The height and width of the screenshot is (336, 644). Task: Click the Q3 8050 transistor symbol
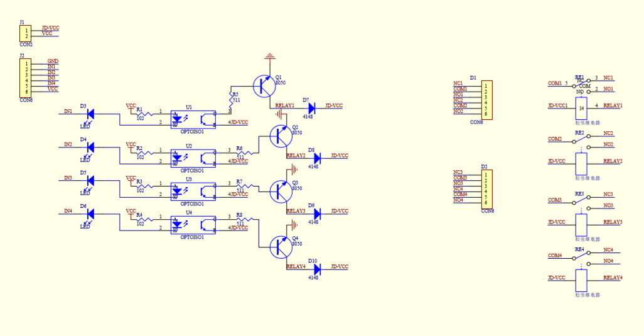click(281, 192)
